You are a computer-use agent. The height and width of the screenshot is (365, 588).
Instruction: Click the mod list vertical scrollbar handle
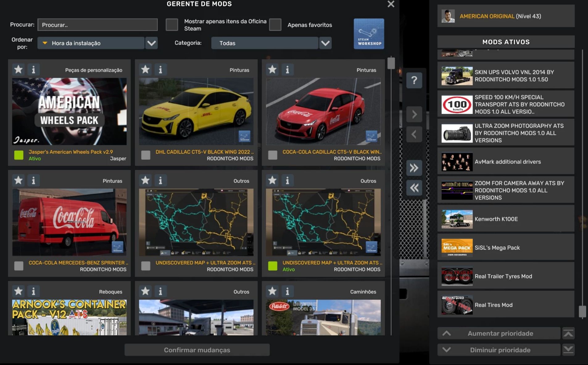391,63
